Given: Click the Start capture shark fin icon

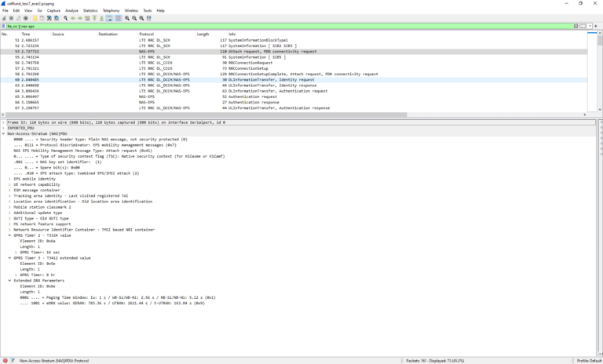Looking at the screenshot, I should click(5, 18).
